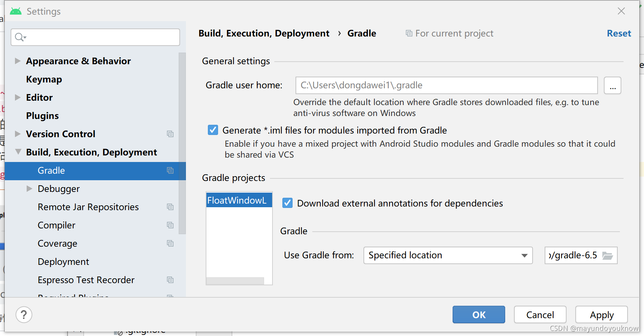Click the OK button
Viewport: 644px width, 336px height.
click(479, 314)
